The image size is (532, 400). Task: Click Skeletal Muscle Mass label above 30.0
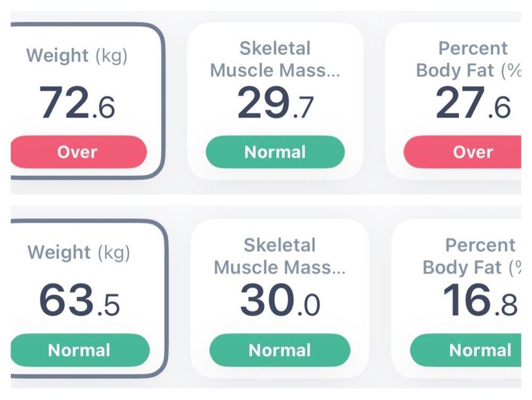point(279,256)
